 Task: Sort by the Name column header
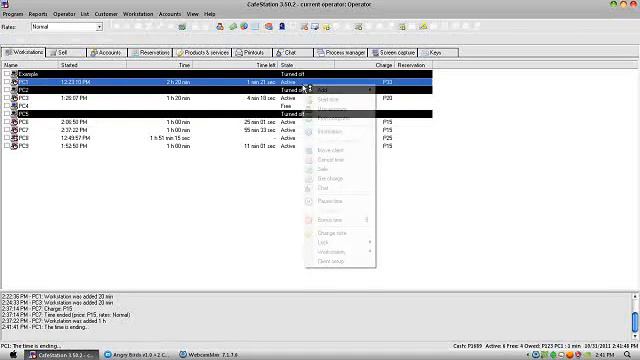[x=30, y=65]
